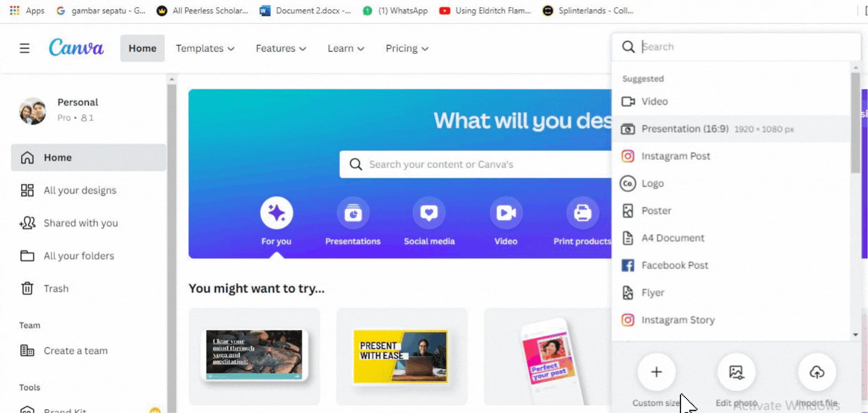Select the Video suggestion
This screenshot has height=413, width=868.
point(731,102)
